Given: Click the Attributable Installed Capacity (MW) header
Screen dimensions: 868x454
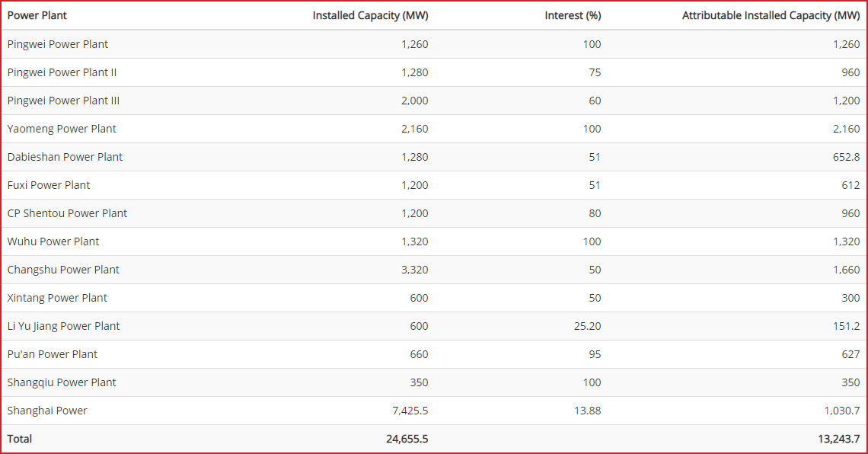Looking at the screenshot, I should pyautogui.click(x=771, y=15).
